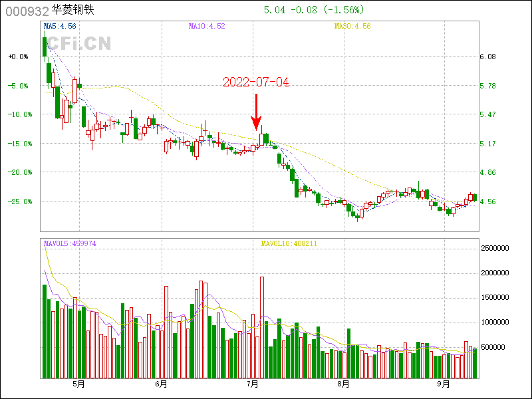
Task: Click the red arrow marking 2022-07-04
Action: pyautogui.click(x=256, y=112)
